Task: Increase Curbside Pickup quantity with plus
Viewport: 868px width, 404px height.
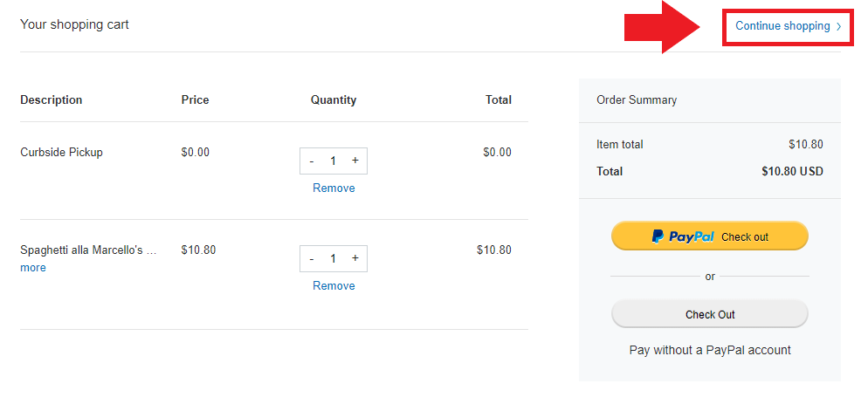Action: coord(355,161)
